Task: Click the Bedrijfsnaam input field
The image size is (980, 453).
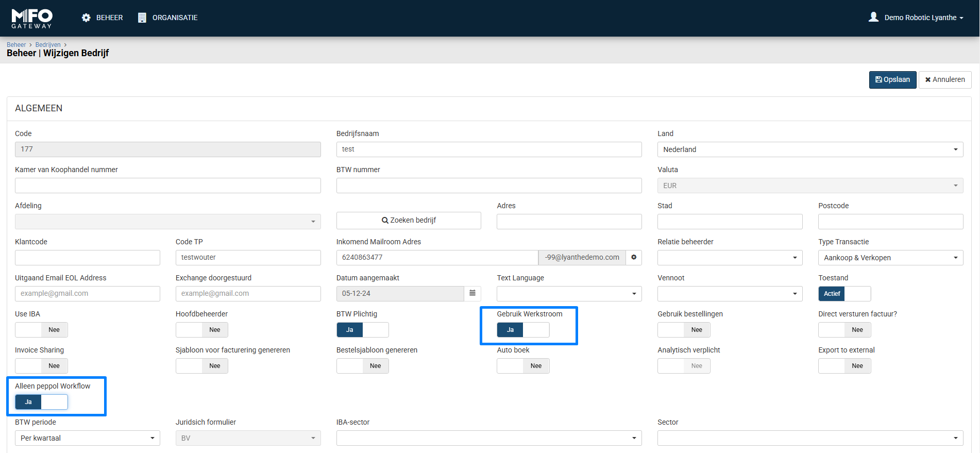Action: pyautogui.click(x=488, y=149)
